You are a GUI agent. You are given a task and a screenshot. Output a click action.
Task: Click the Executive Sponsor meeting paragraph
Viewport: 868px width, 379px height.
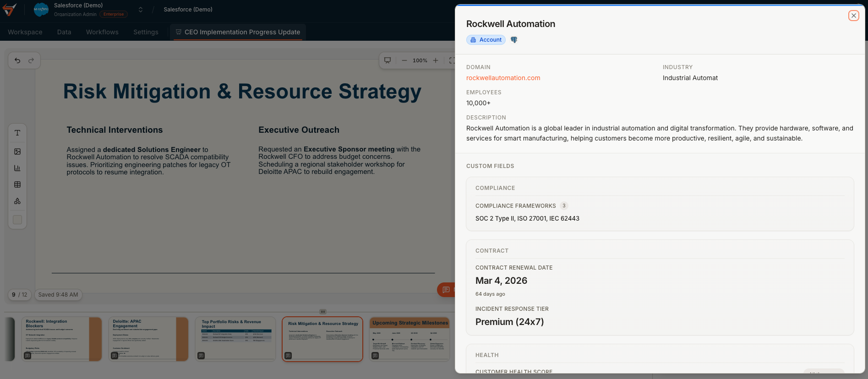[339, 160]
